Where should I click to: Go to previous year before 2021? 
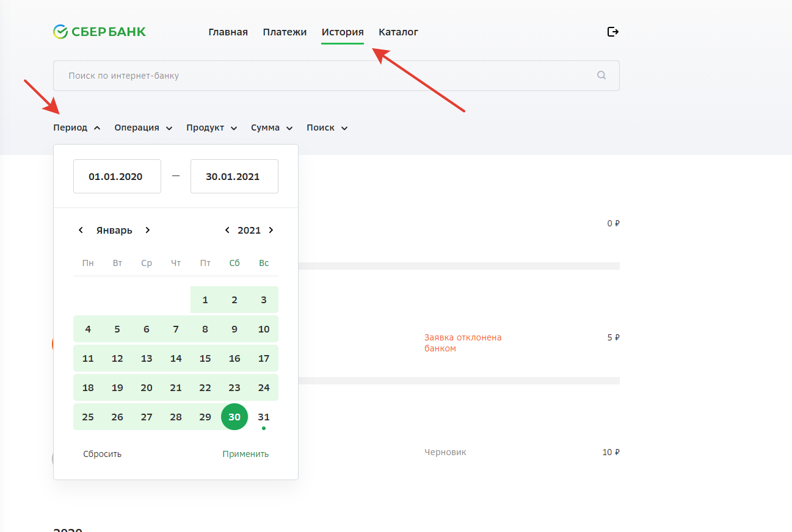coord(227,230)
